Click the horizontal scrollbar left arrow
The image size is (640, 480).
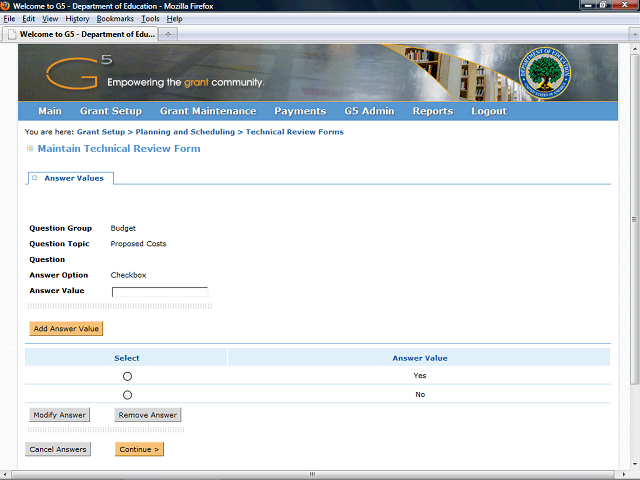(x=5, y=474)
